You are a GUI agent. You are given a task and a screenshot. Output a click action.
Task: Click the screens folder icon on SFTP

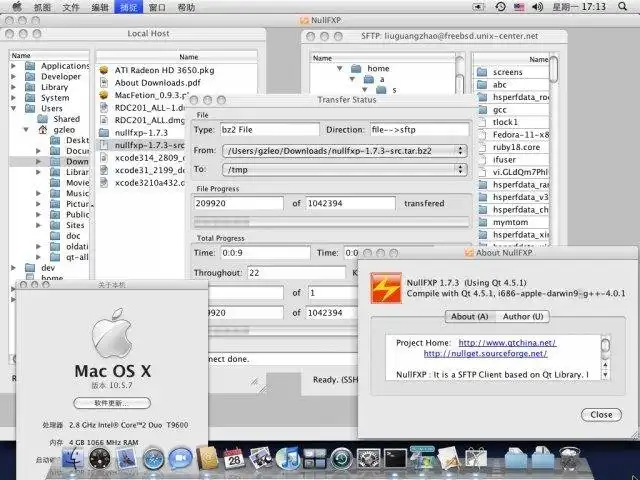point(482,72)
